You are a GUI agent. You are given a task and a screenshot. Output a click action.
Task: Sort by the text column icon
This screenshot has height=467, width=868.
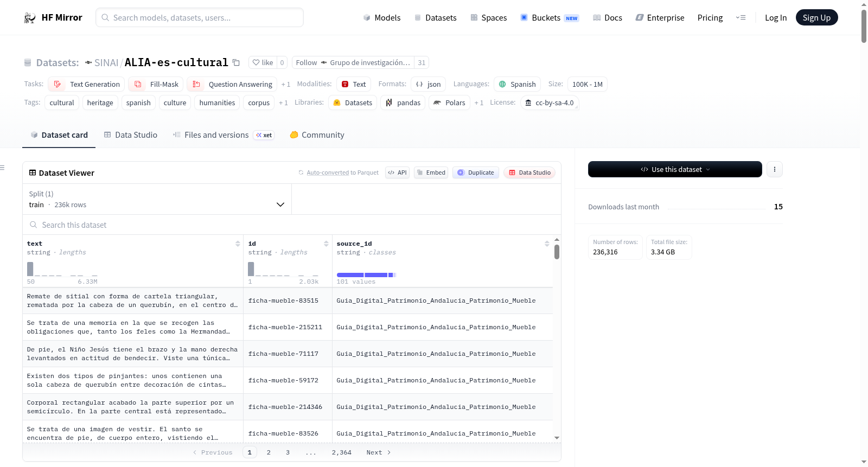pos(238,244)
